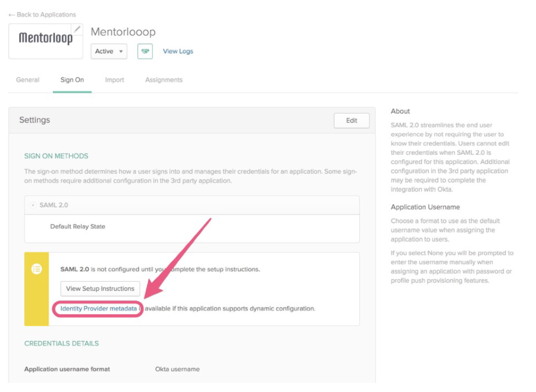Image resolution: width=536 pixels, height=392 pixels.
Task: Open the Active status dropdown
Action: [x=109, y=51]
